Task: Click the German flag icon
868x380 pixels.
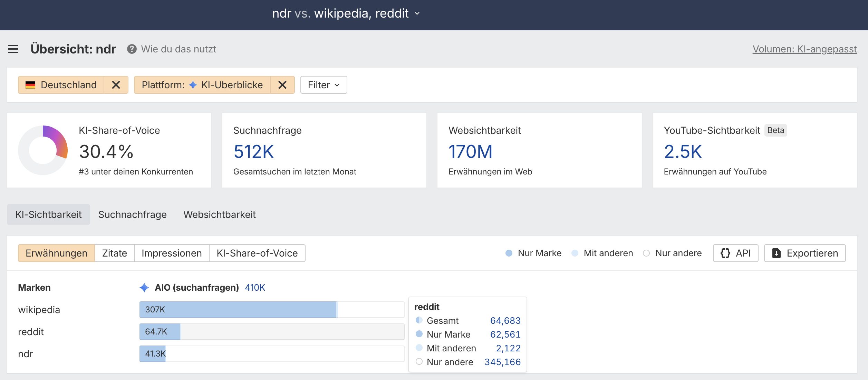Action: (x=30, y=85)
